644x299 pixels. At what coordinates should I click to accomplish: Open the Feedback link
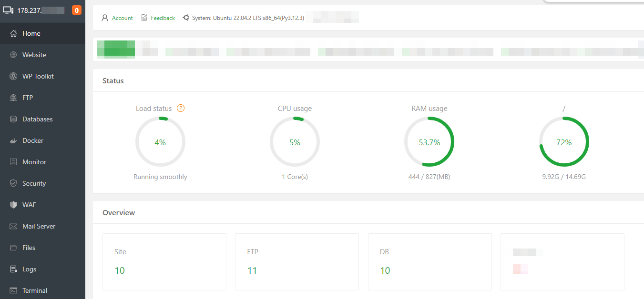(x=163, y=18)
